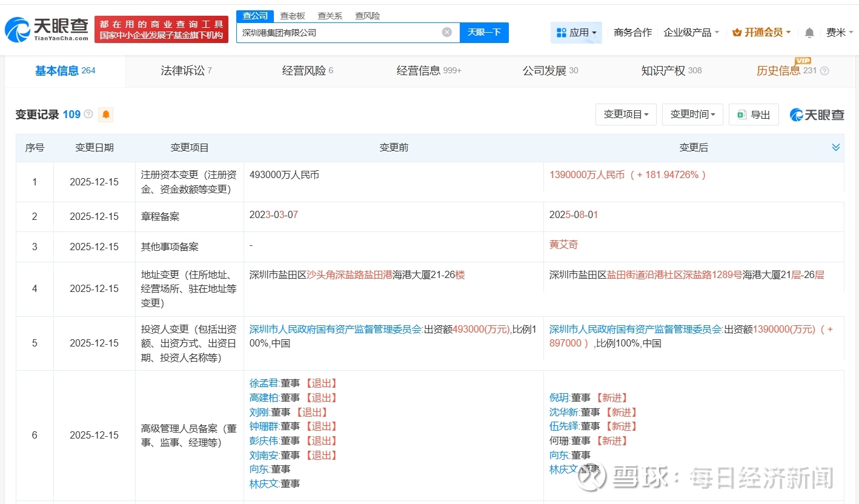
Task: Expand the 变更时间 filter dropdown
Action: [692, 114]
